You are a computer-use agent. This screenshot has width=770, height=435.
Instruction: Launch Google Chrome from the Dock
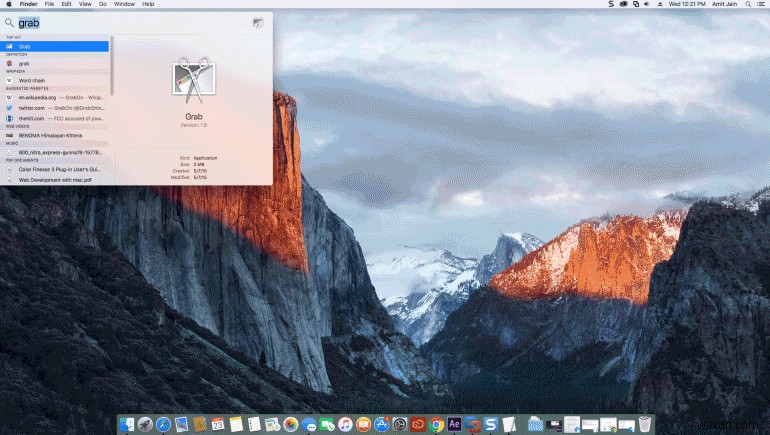(x=436, y=424)
